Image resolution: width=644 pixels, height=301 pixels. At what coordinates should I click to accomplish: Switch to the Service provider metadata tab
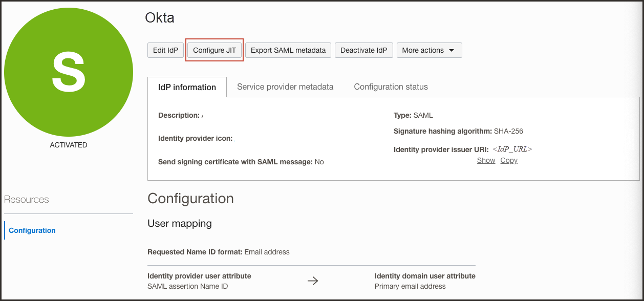[285, 87]
